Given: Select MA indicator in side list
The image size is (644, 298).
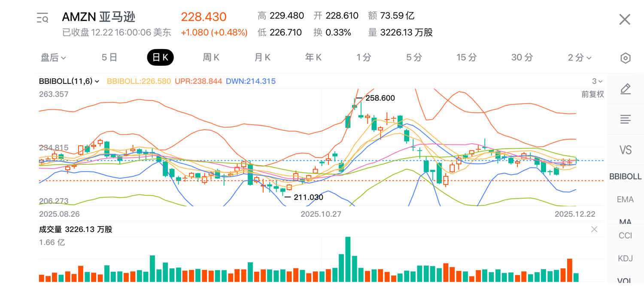Looking at the screenshot, I should click(x=626, y=222).
